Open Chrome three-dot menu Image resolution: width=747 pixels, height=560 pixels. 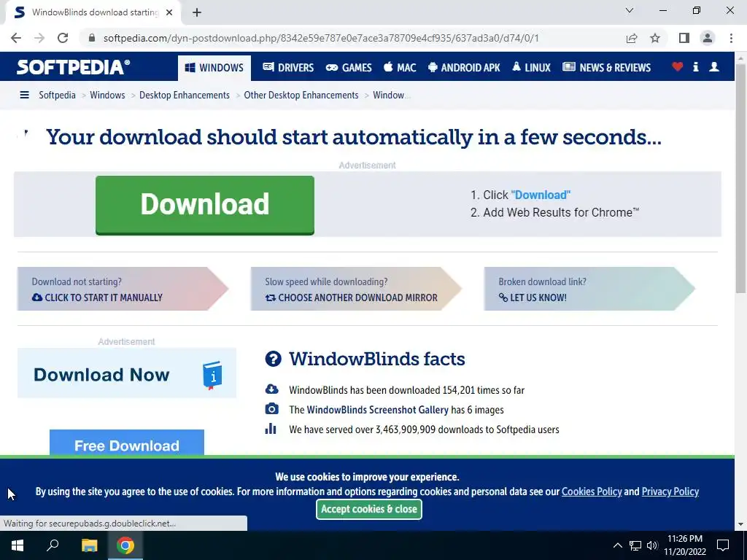pos(731,38)
